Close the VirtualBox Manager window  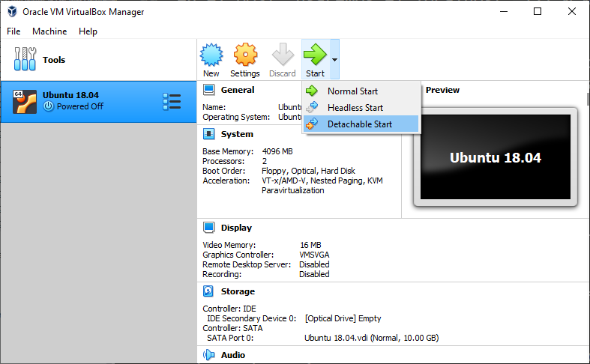tap(572, 12)
